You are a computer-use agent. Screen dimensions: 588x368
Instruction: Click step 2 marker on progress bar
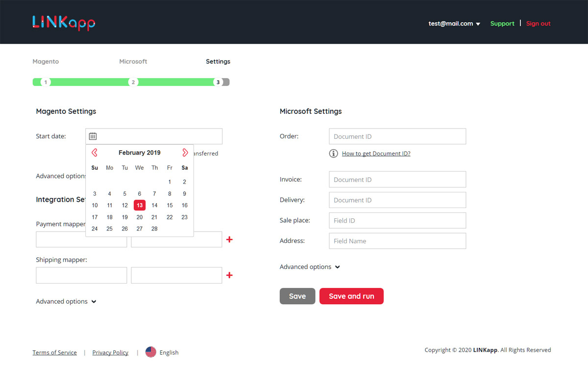[133, 82]
